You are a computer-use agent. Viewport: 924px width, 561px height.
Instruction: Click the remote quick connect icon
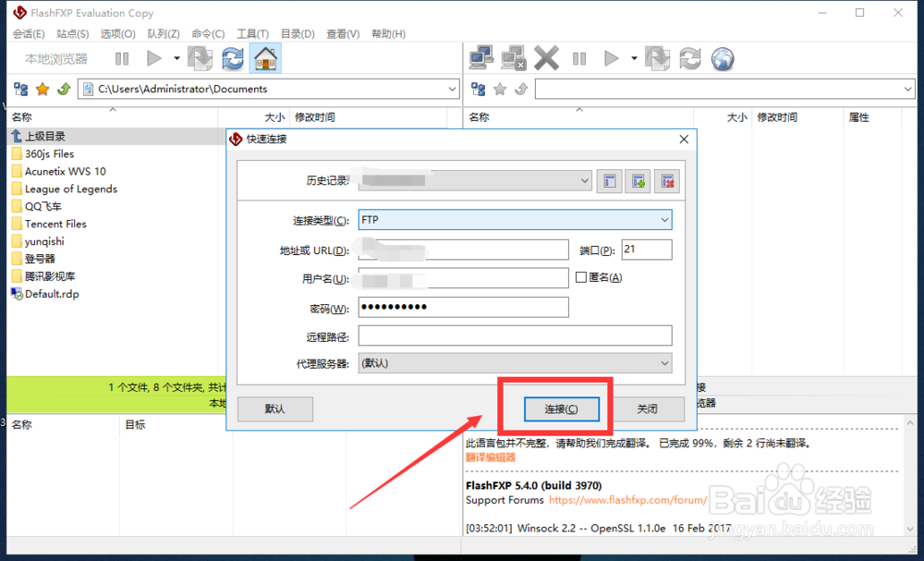(513, 58)
